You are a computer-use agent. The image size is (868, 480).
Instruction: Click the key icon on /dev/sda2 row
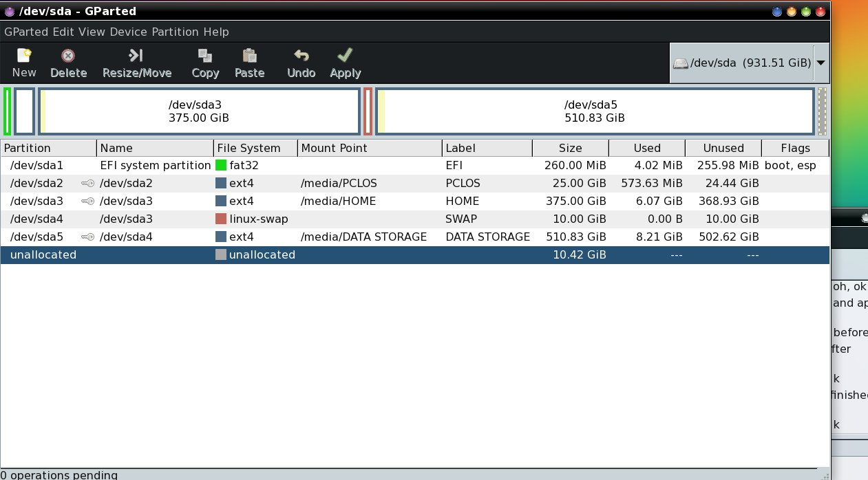87,184
